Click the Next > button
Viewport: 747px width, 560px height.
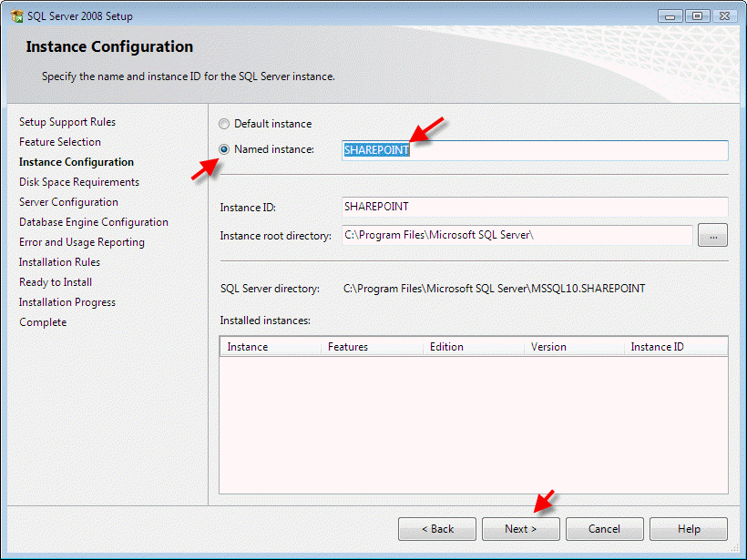pyautogui.click(x=521, y=529)
